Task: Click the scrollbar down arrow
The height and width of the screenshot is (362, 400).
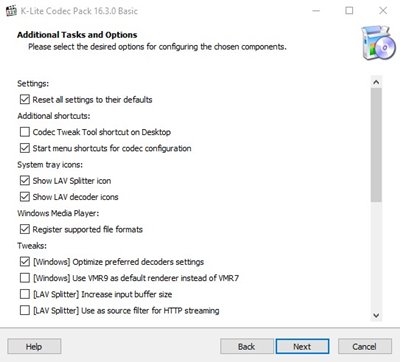Action: pyautogui.click(x=376, y=315)
